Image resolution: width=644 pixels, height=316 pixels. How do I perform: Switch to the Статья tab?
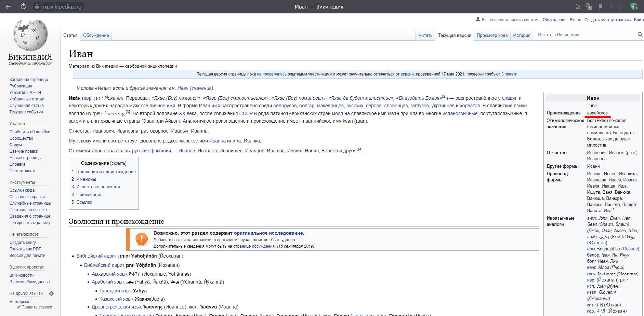(x=70, y=35)
